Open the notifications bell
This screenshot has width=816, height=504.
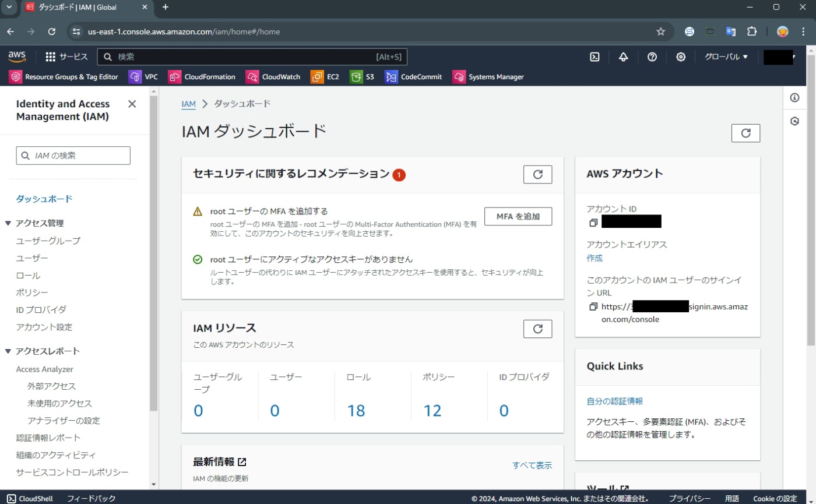624,57
